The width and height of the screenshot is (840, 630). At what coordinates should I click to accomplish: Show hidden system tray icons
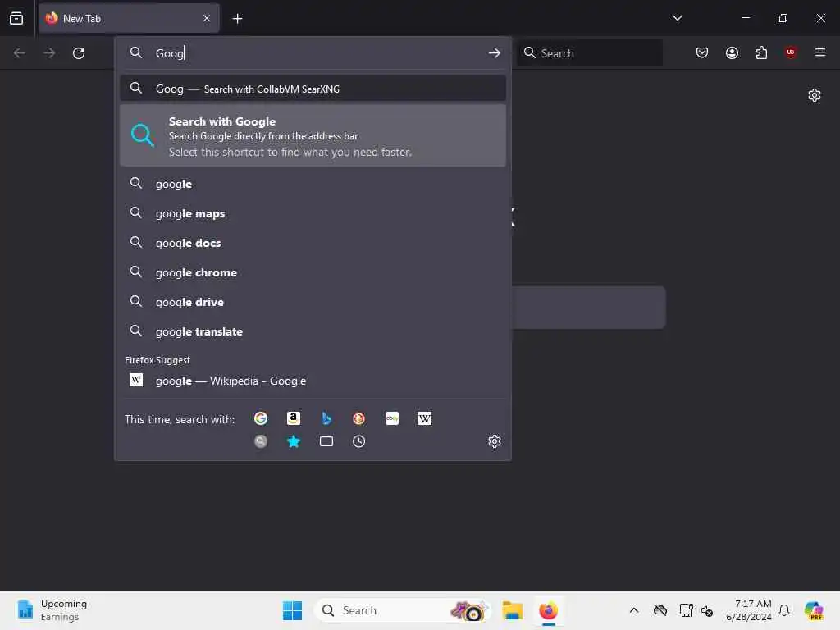(634, 610)
